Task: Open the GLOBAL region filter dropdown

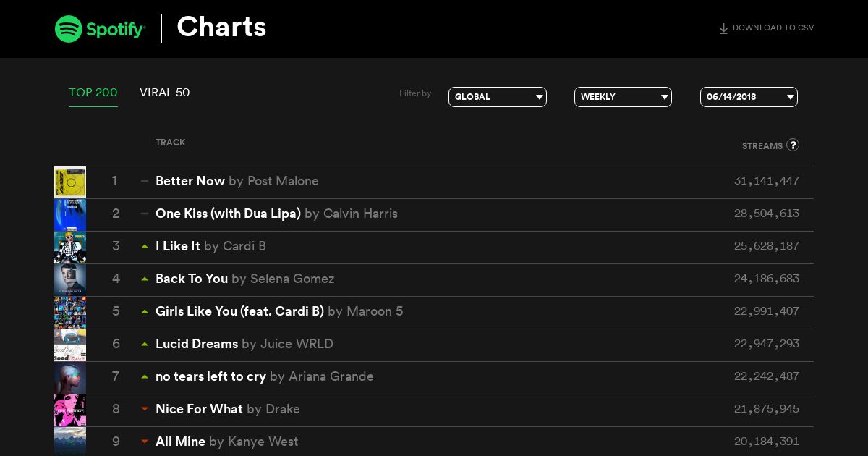Action: [498, 97]
